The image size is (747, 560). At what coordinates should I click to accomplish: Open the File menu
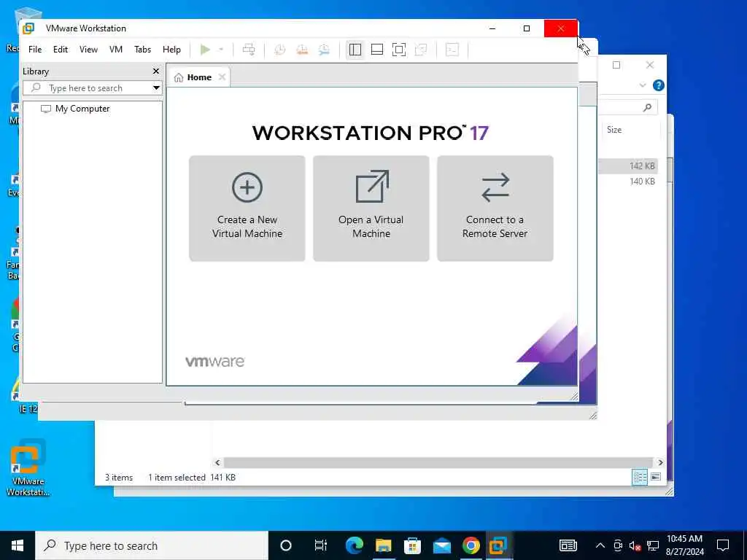point(35,50)
